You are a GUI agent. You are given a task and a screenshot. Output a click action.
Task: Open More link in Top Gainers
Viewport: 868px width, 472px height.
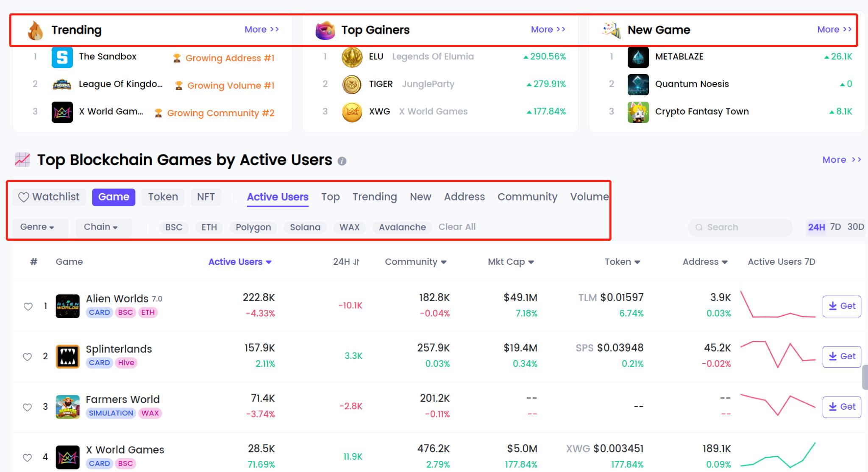(548, 30)
